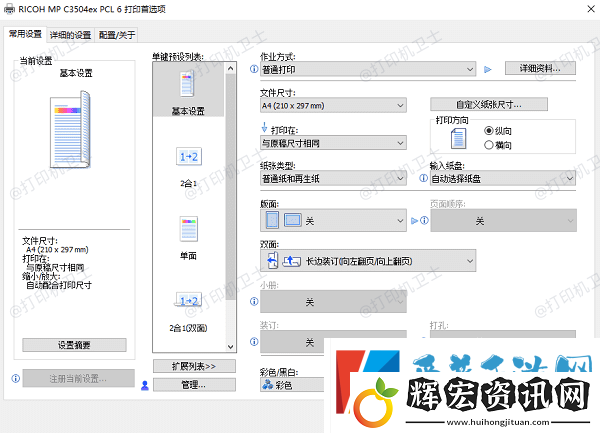The image size is (600, 433).
Task: Click info icon beside 小册 field
Action: click(254, 301)
